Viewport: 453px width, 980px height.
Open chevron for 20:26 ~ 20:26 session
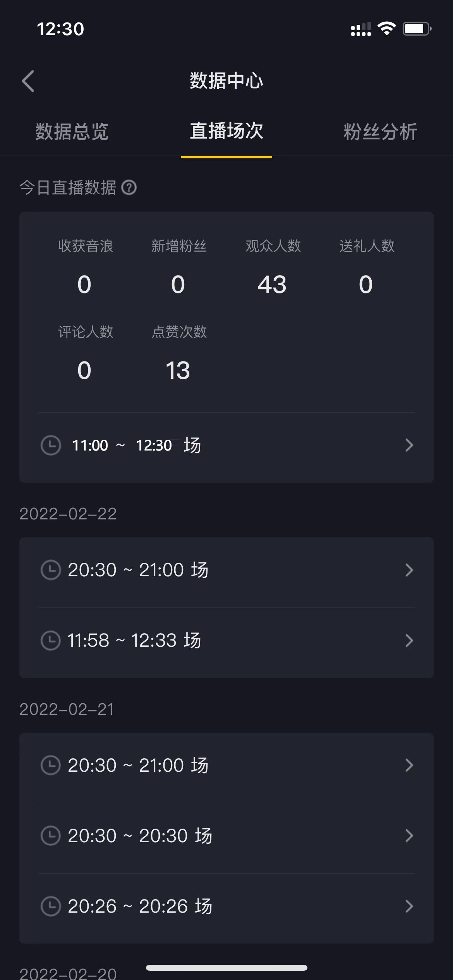pos(409,906)
